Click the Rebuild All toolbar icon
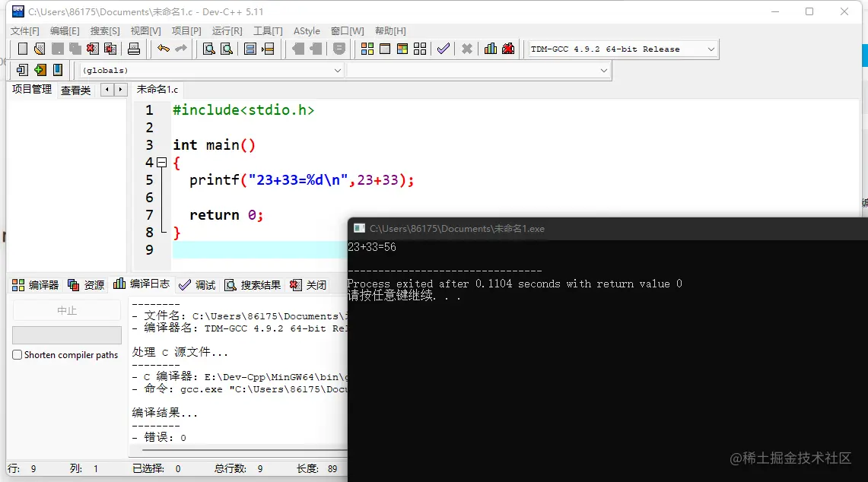This screenshot has height=482, width=868. tap(420, 49)
